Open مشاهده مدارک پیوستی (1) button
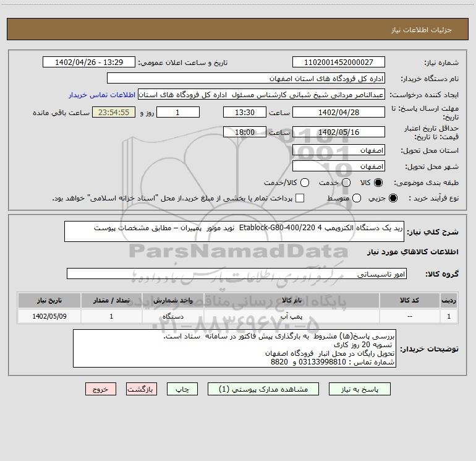The height and width of the screenshot is (461, 476). [x=263, y=389]
